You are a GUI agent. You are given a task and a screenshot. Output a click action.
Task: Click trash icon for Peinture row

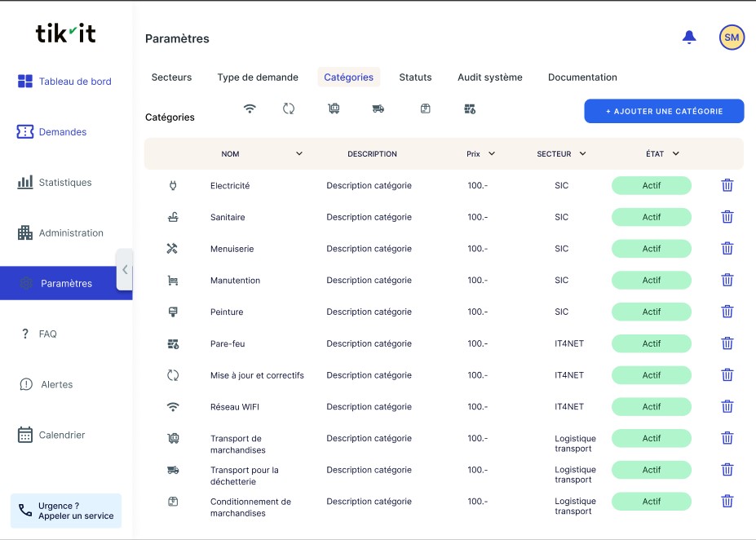(x=727, y=312)
